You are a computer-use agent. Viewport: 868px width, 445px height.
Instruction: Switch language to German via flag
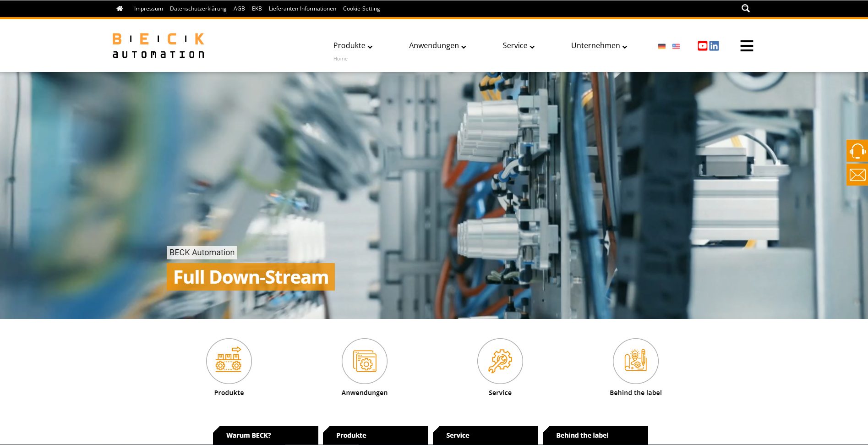(661, 46)
